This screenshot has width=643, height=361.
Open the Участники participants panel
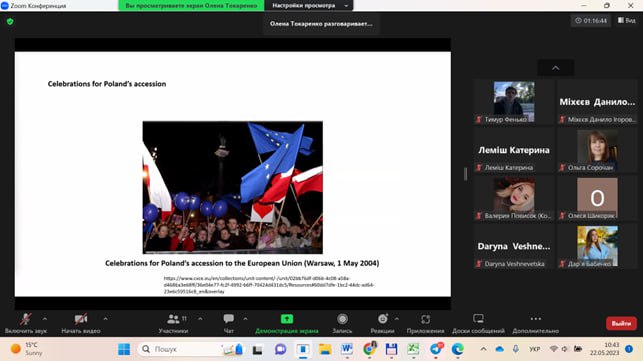(173, 323)
